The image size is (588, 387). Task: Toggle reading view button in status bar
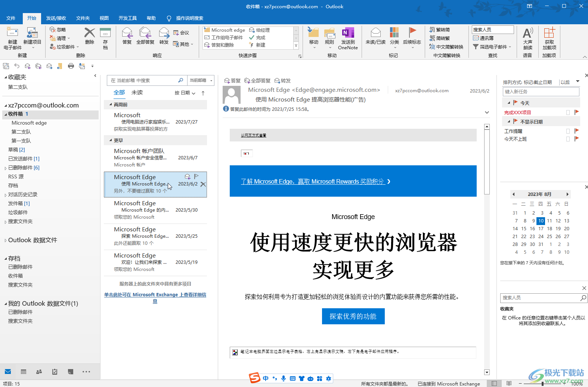[509, 383]
